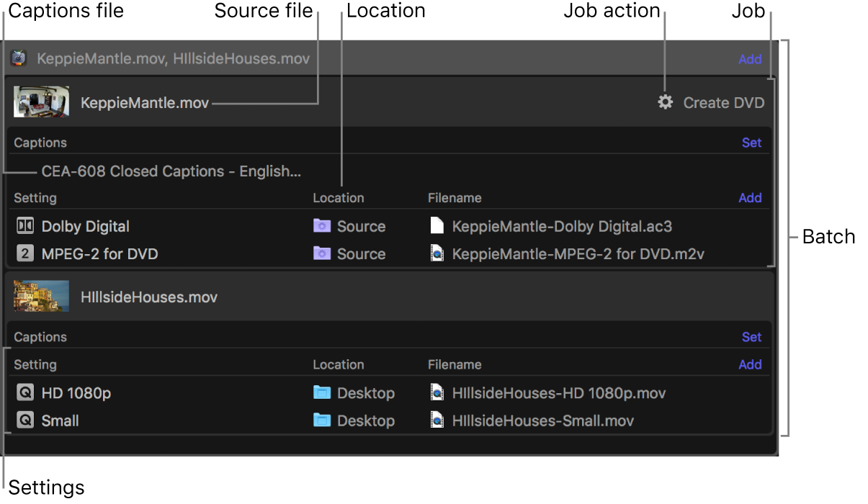The image size is (868, 504).
Task: Add a setting to HIllsideHouses job
Action: click(x=750, y=365)
